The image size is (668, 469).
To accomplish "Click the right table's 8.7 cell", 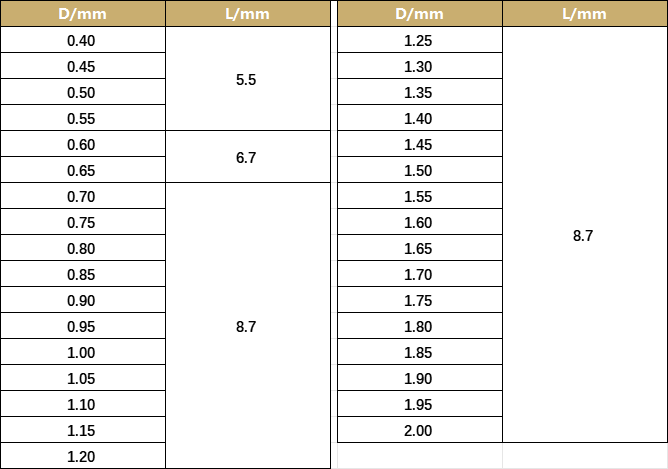I will pyautogui.click(x=585, y=235).
